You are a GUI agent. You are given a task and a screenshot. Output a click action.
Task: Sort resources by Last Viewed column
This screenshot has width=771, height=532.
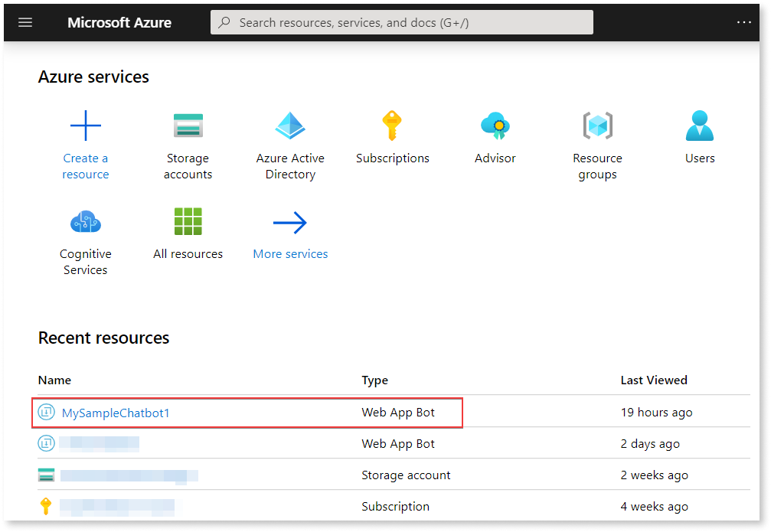tap(654, 380)
